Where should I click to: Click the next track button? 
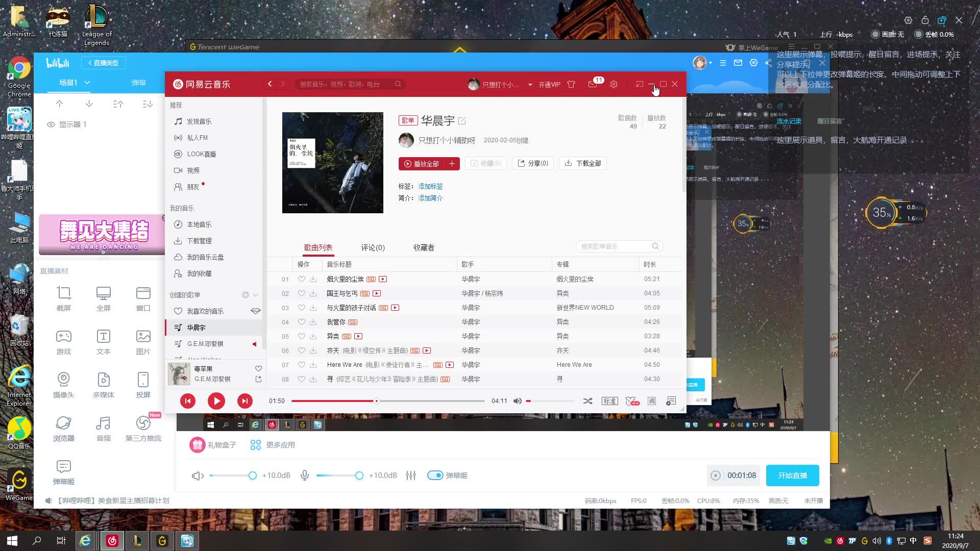pyautogui.click(x=245, y=401)
